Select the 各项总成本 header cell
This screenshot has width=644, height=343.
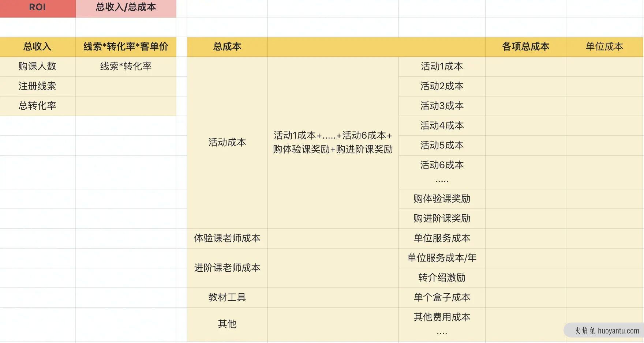[x=526, y=47]
